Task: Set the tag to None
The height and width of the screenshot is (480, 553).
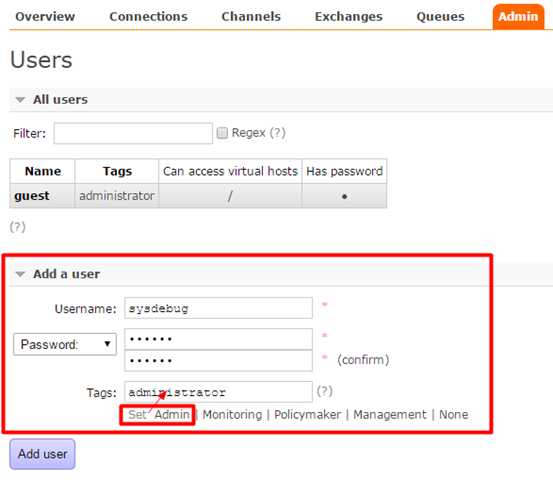Action: [x=454, y=415]
